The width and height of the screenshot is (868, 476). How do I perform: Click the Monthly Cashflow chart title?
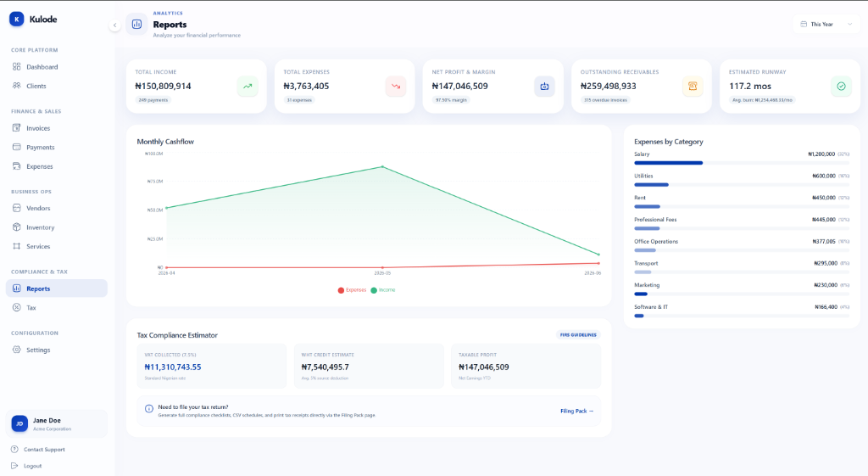(165, 142)
